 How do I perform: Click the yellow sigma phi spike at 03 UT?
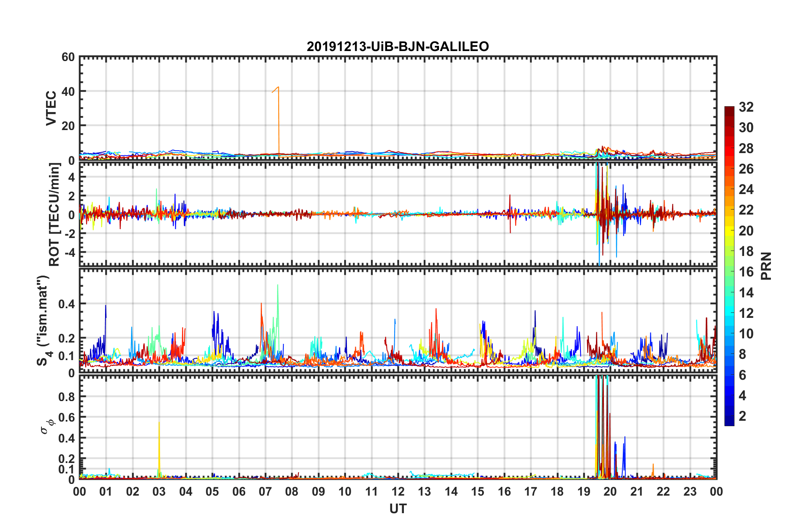[159, 450]
